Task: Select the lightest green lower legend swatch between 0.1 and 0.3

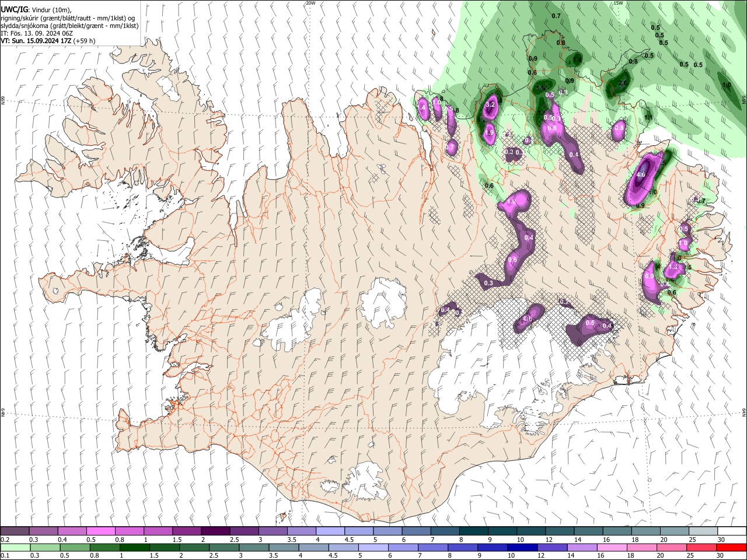Action: (15, 547)
